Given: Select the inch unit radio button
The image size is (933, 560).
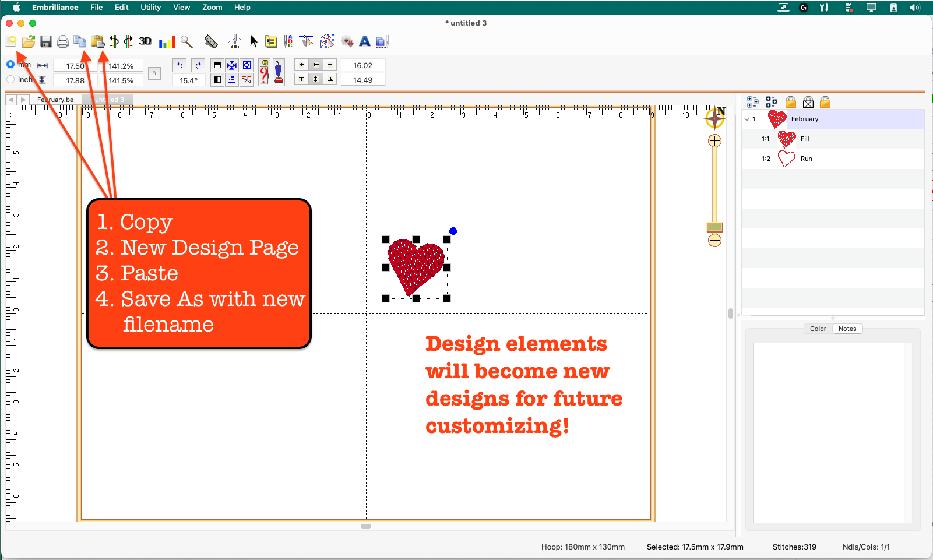Looking at the screenshot, I should 10,79.
